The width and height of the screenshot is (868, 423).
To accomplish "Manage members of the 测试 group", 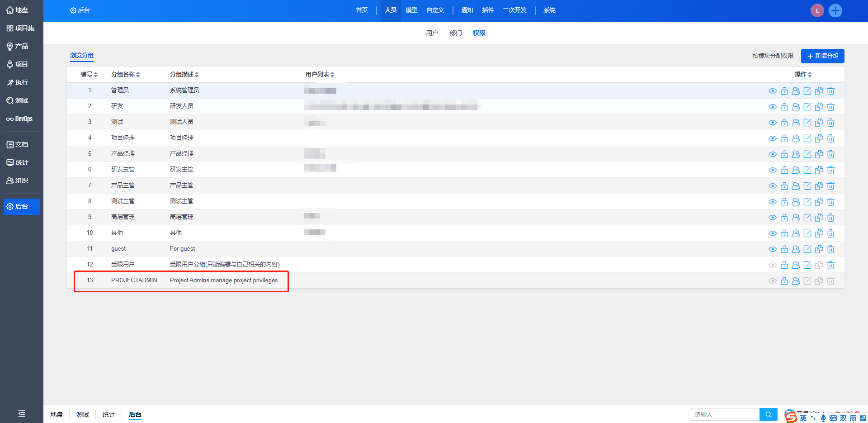I will [x=796, y=123].
